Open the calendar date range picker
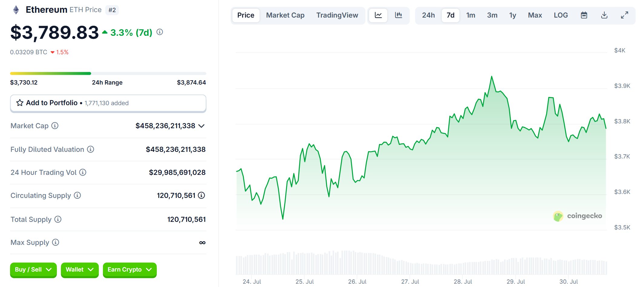 [584, 15]
